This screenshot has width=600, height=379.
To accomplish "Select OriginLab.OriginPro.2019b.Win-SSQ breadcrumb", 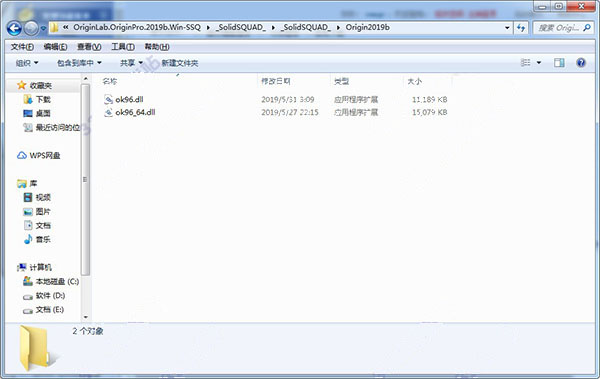I will pos(137,27).
